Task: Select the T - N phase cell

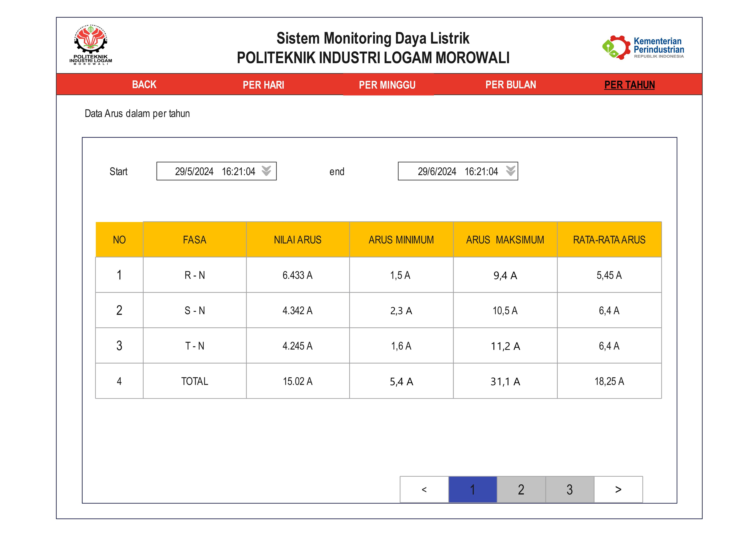Action: (x=195, y=346)
